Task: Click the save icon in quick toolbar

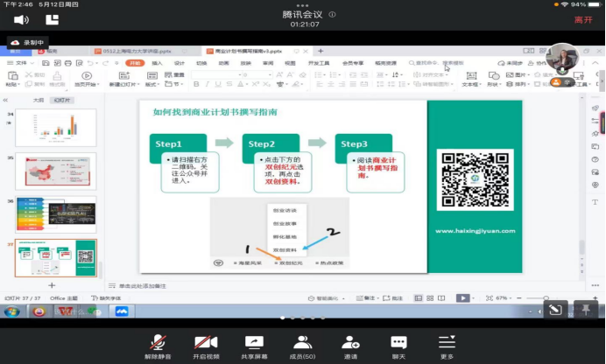Action: point(46,63)
